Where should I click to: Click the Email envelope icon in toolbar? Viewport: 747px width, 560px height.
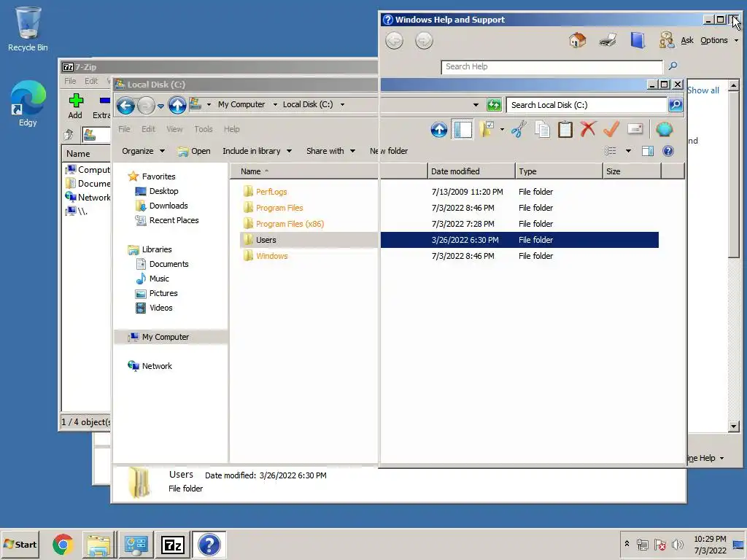[x=635, y=129]
